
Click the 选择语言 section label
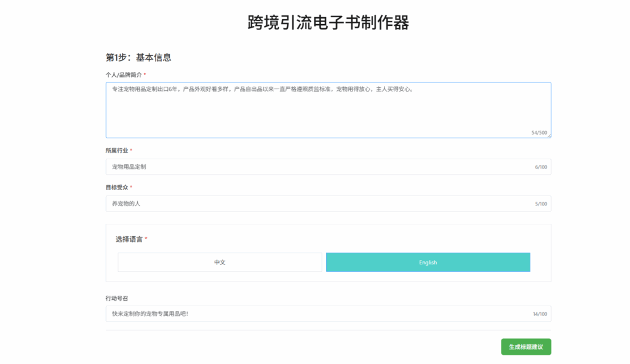pos(129,239)
